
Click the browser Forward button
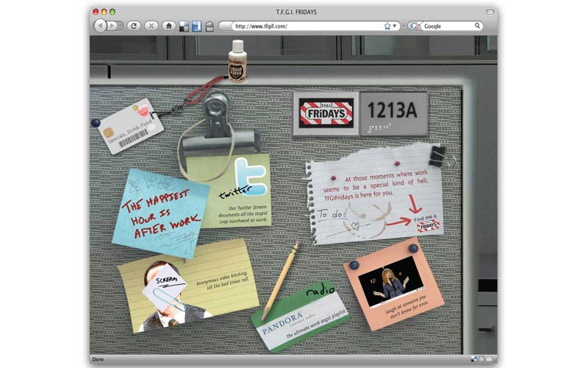tap(113, 26)
